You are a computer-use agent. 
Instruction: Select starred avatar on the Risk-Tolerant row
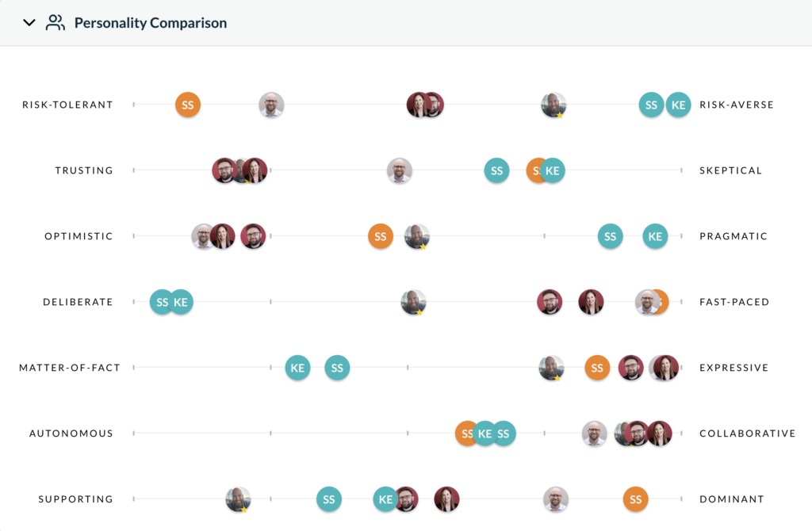553,105
